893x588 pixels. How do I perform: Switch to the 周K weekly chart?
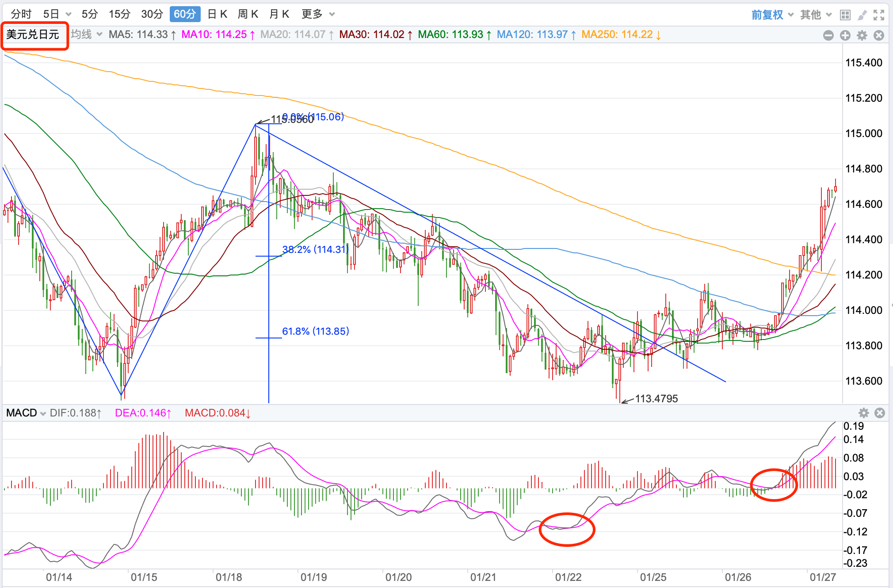coord(248,14)
